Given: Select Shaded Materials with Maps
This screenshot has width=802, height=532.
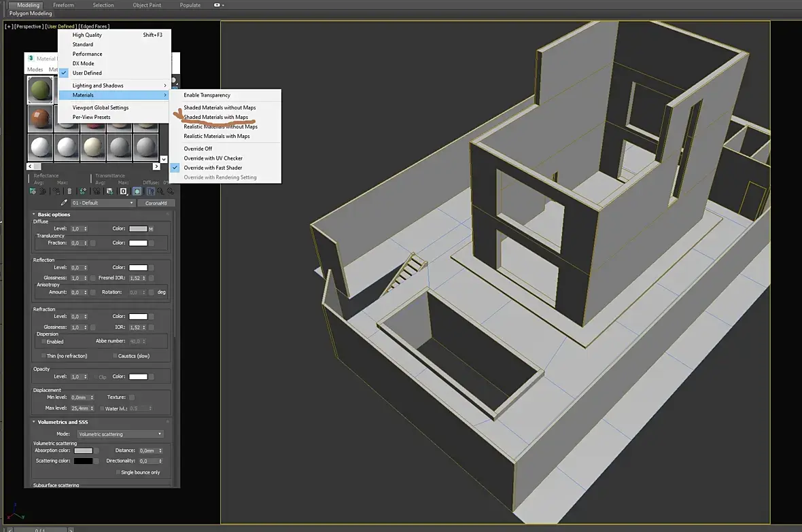Looking at the screenshot, I should pos(216,117).
